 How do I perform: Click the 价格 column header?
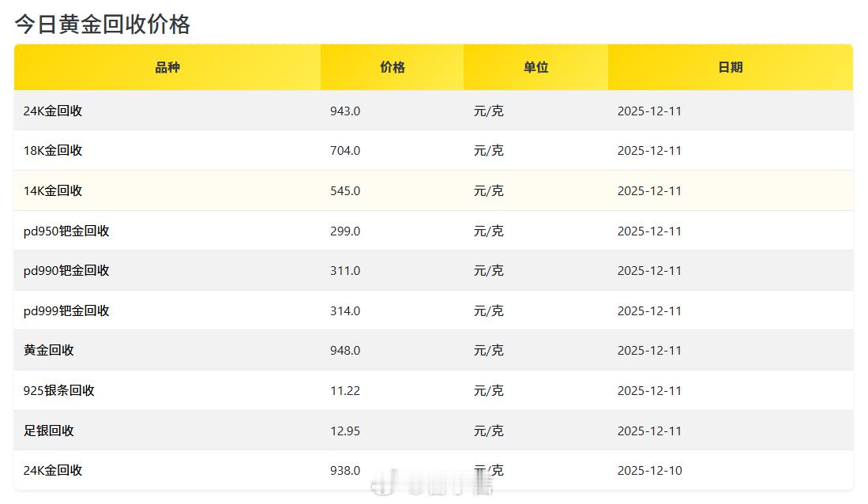pyautogui.click(x=392, y=68)
